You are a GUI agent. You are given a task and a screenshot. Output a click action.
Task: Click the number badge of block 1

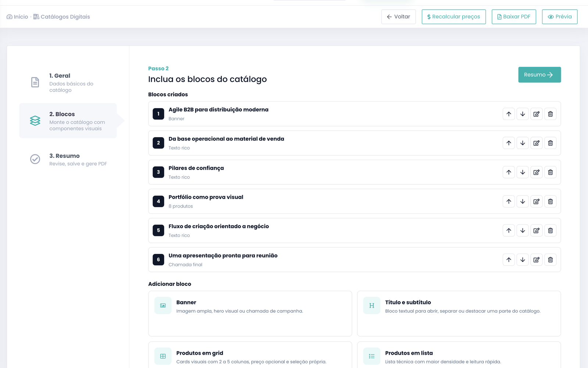point(158,114)
